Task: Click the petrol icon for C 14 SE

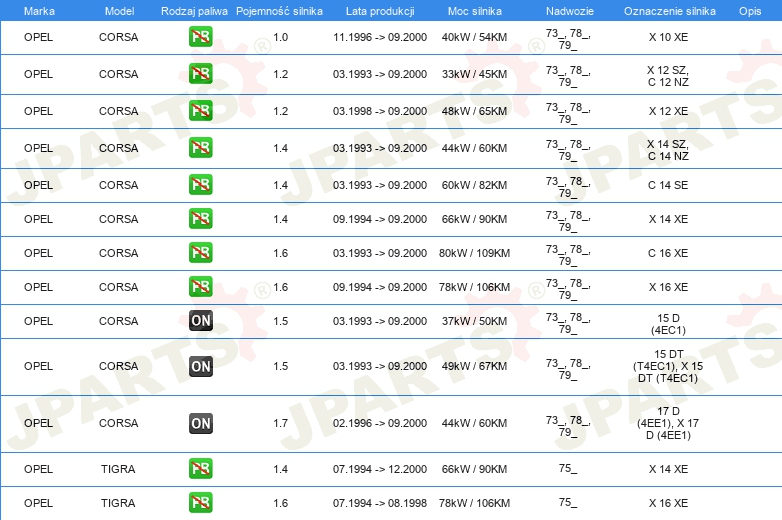Action: (x=200, y=184)
